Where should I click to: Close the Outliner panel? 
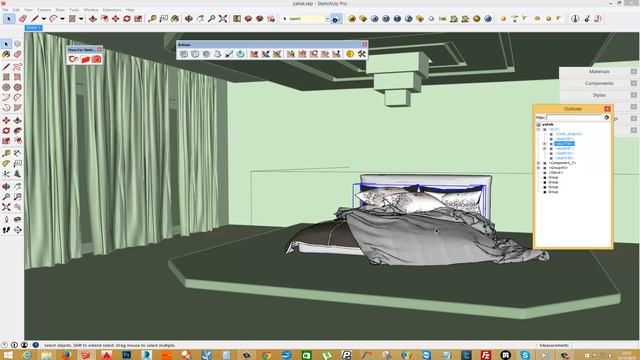click(607, 109)
